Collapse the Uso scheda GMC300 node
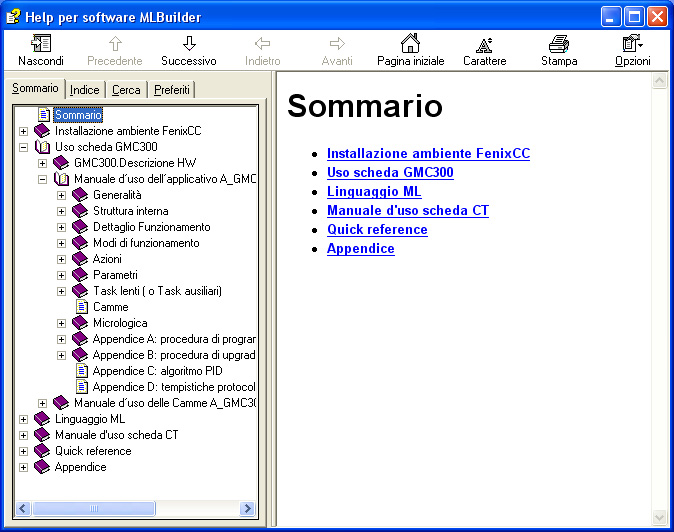This screenshot has height=532, width=674. click(24, 147)
